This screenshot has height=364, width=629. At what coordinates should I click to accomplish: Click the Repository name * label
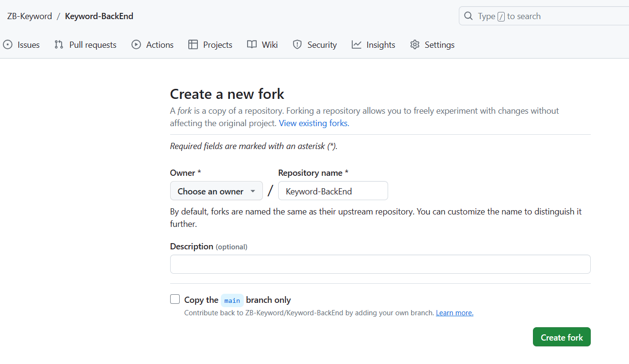[x=314, y=173]
